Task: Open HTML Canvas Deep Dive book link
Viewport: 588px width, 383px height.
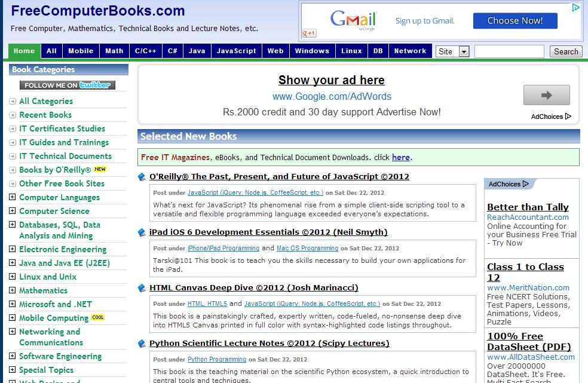Action: coord(254,288)
